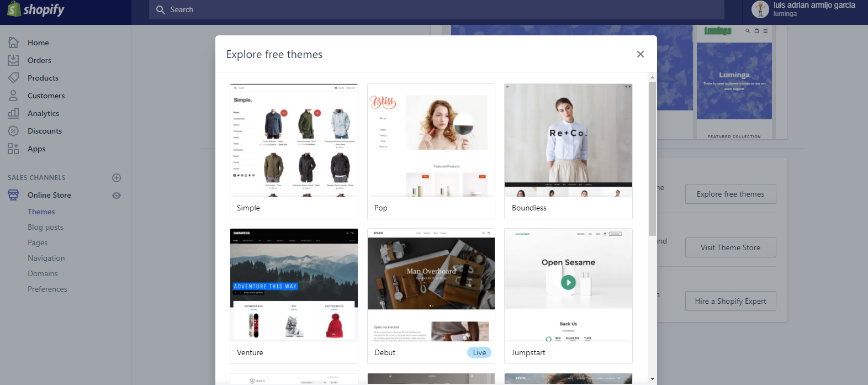The height and width of the screenshot is (385, 868).
Task: Open Discounts in the sidebar
Action: point(45,131)
